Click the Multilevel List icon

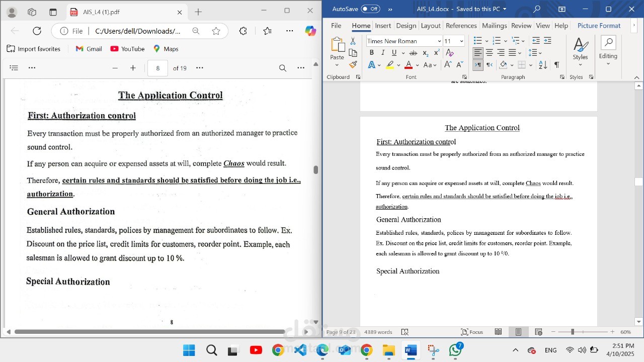[515, 41]
